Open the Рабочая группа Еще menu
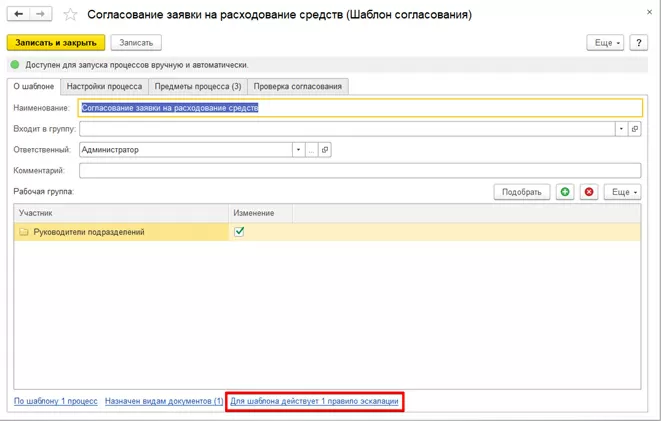Screen dimensions: 661x421 tap(623, 192)
